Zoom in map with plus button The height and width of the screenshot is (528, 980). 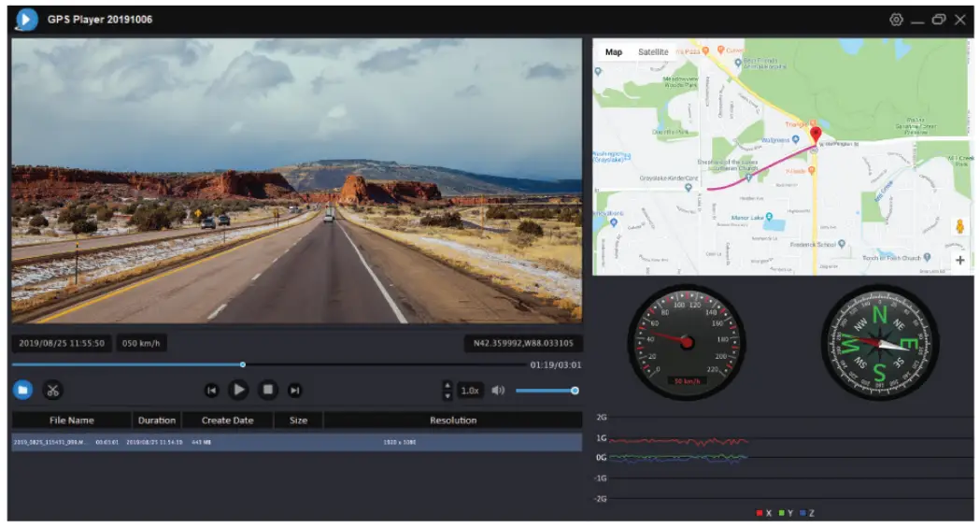tap(960, 260)
